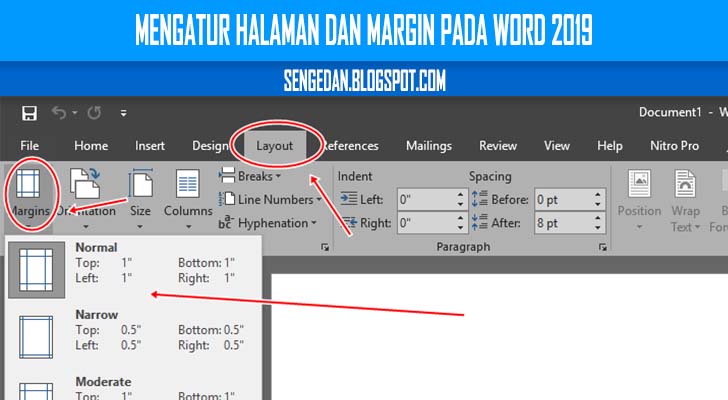The width and height of the screenshot is (728, 400).
Task: Open the Paragraph dialog launcher
Action: point(603,247)
